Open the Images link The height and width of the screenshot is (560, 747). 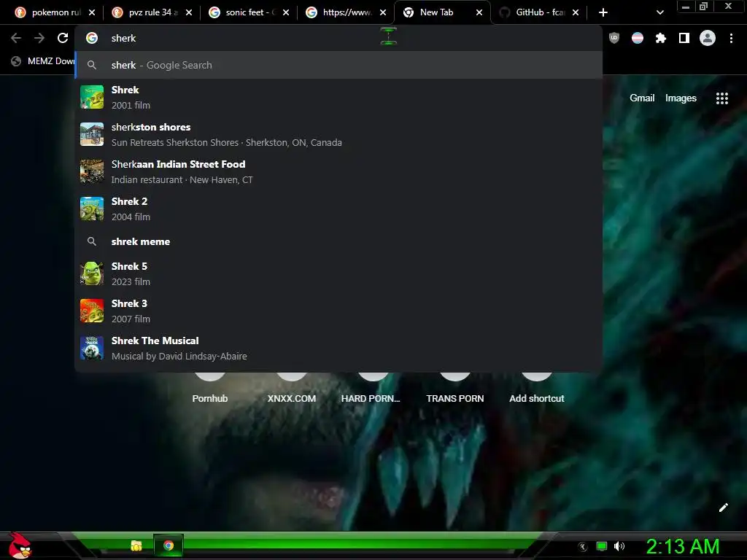click(681, 98)
